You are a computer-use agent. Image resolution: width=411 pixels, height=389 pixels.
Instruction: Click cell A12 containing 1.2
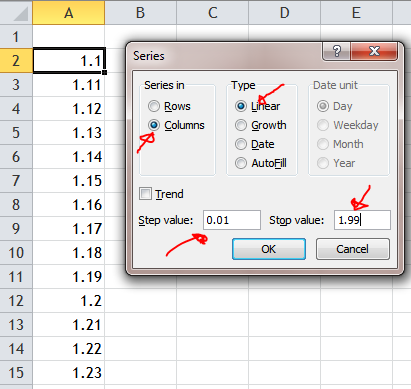[69, 301]
